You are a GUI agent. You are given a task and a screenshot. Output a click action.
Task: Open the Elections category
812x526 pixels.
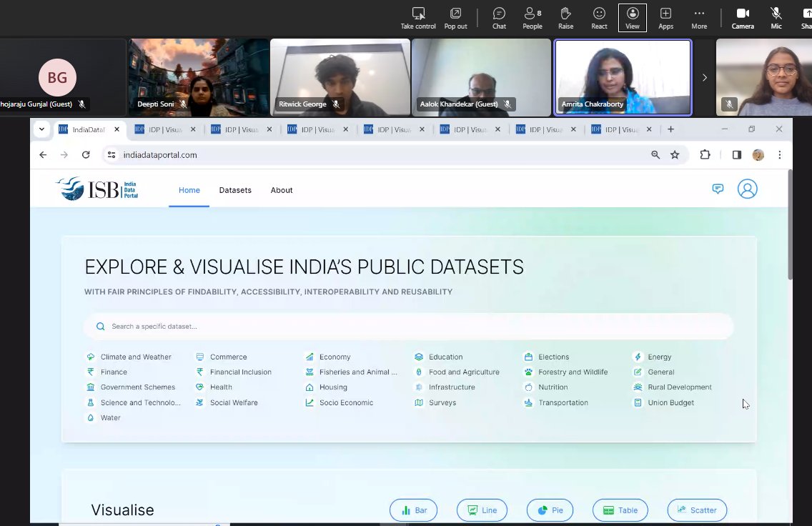(x=547, y=357)
